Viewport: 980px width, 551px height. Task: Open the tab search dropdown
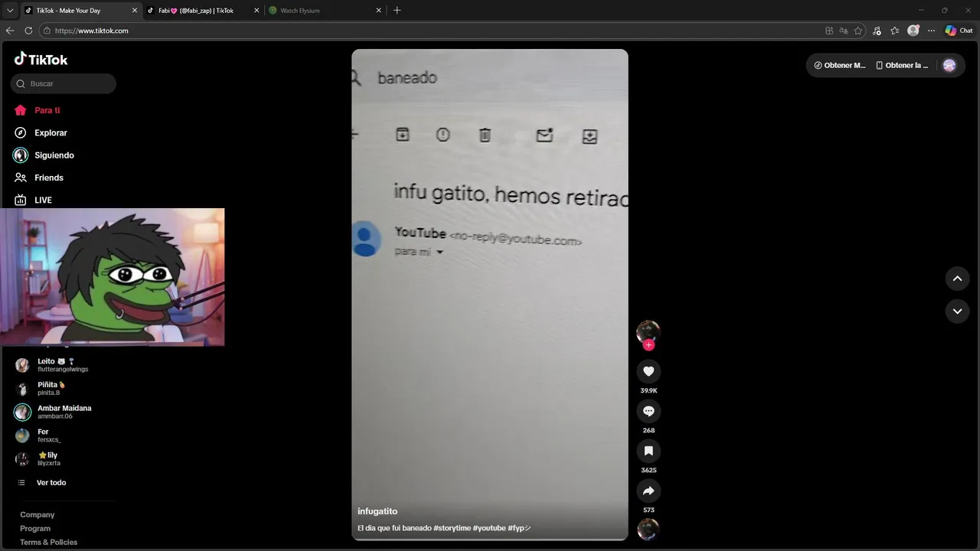tap(10, 11)
